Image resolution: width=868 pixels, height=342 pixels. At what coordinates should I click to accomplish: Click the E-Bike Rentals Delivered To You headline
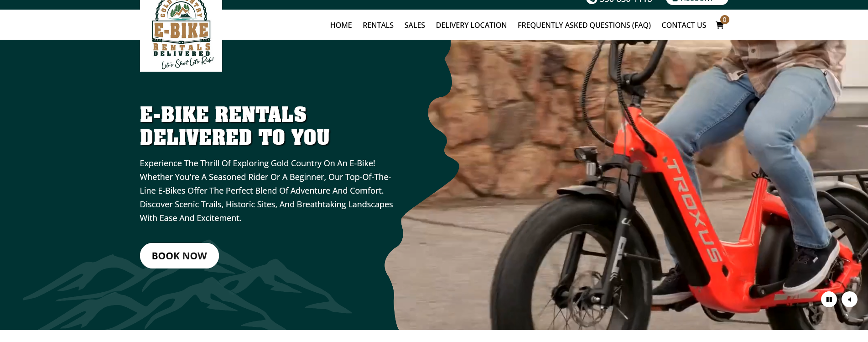(234, 126)
